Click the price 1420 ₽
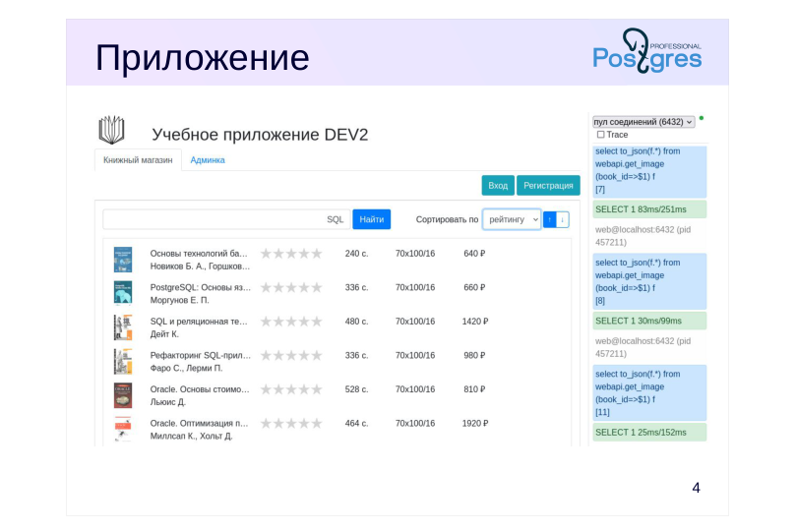This screenshot has width=796, height=532. pos(475,322)
